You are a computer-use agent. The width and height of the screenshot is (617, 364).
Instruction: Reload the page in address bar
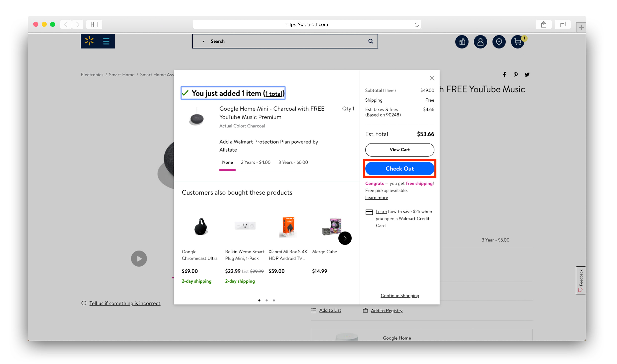(416, 24)
